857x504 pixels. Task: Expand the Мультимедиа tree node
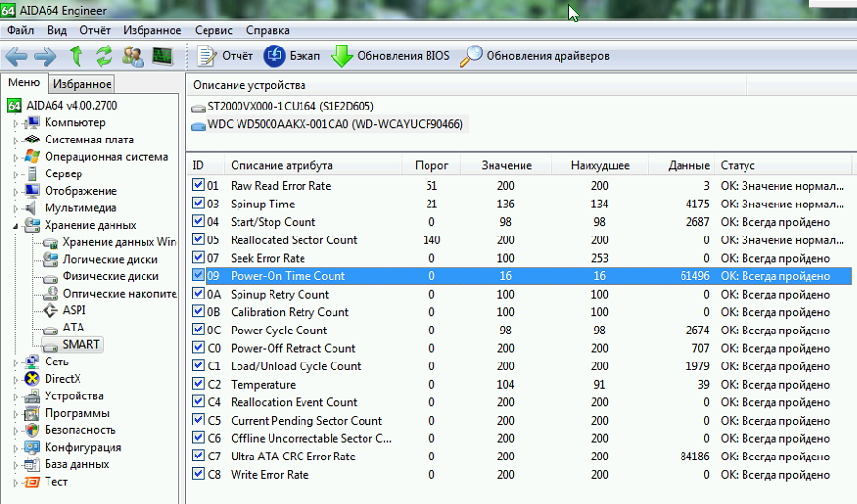pyautogui.click(x=16, y=208)
